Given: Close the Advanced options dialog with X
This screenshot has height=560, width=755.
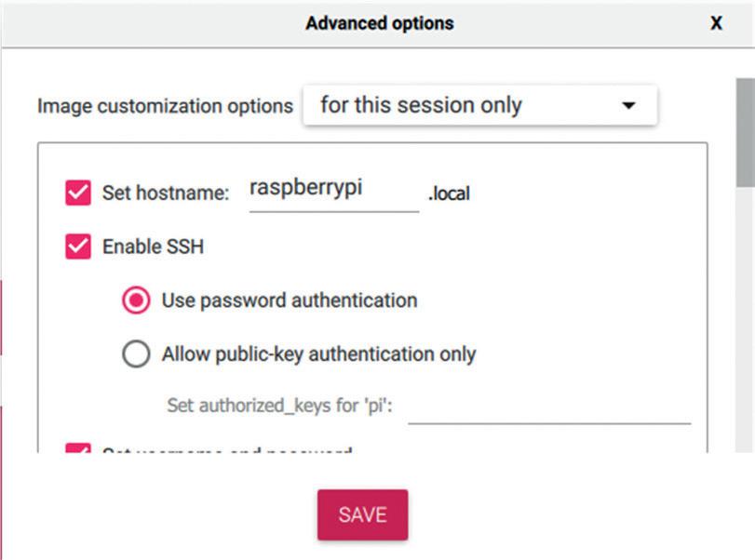Looking at the screenshot, I should point(716,23).
